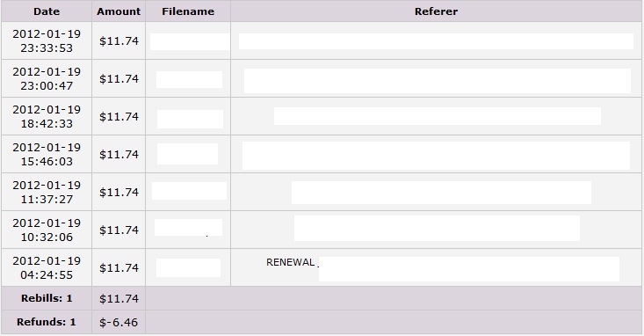644x336 pixels.
Task: Click the $-6.46 refund amount
Action: click(x=119, y=322)
